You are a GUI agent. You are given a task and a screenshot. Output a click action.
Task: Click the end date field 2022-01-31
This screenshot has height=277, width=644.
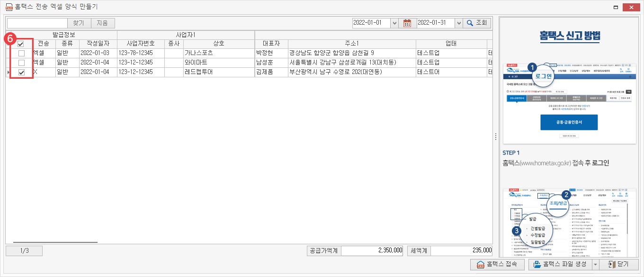point(436,23)
